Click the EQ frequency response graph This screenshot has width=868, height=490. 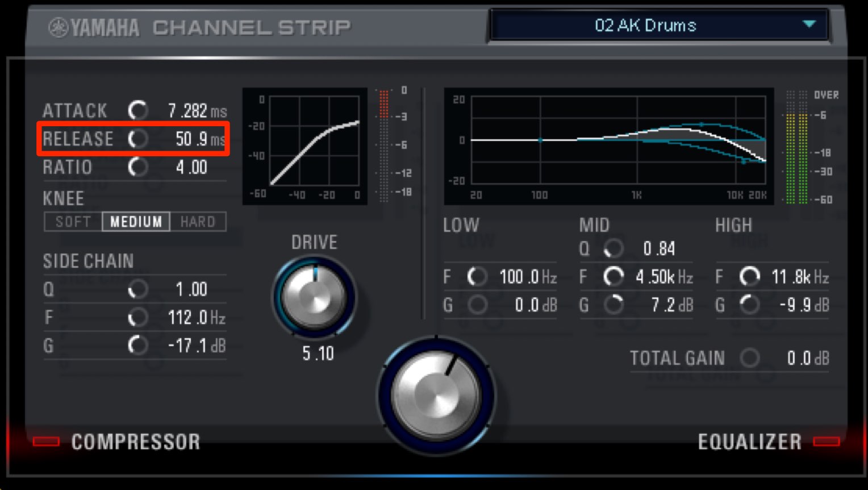click(609, 146)
